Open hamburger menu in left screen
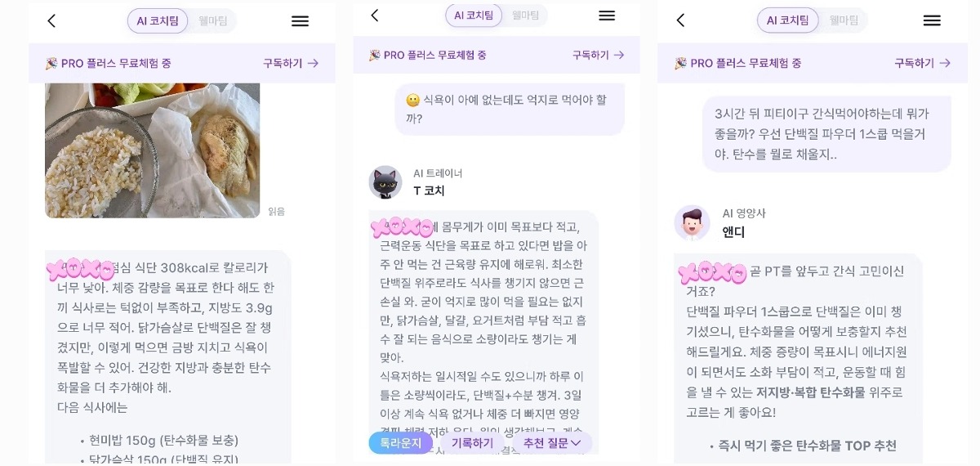Screen dimensions: 980x466 [x=300, y=21]
